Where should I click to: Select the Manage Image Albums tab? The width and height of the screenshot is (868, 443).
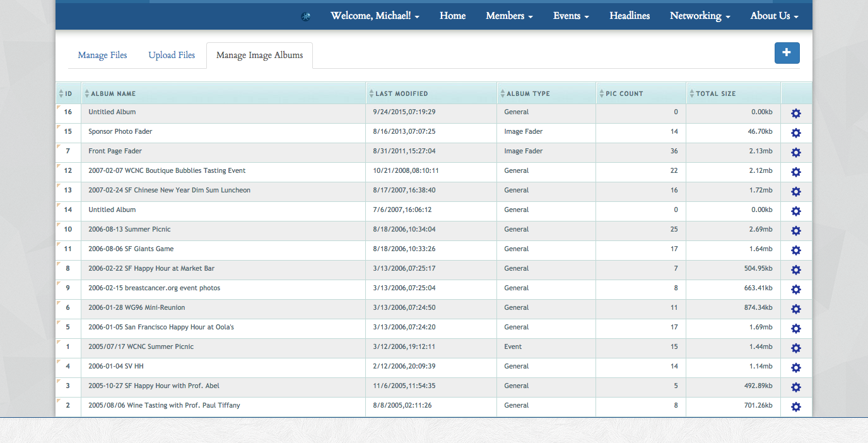pos(259,56)
